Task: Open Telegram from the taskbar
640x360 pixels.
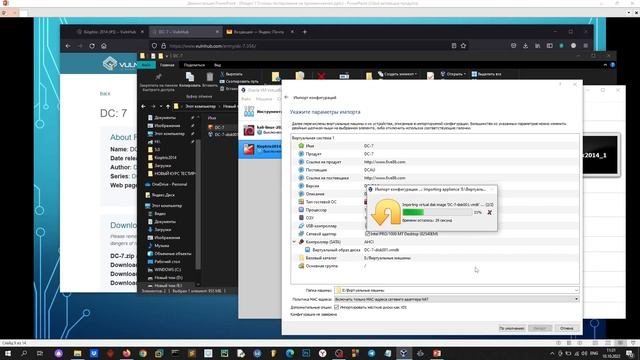Action: [371, 353]
